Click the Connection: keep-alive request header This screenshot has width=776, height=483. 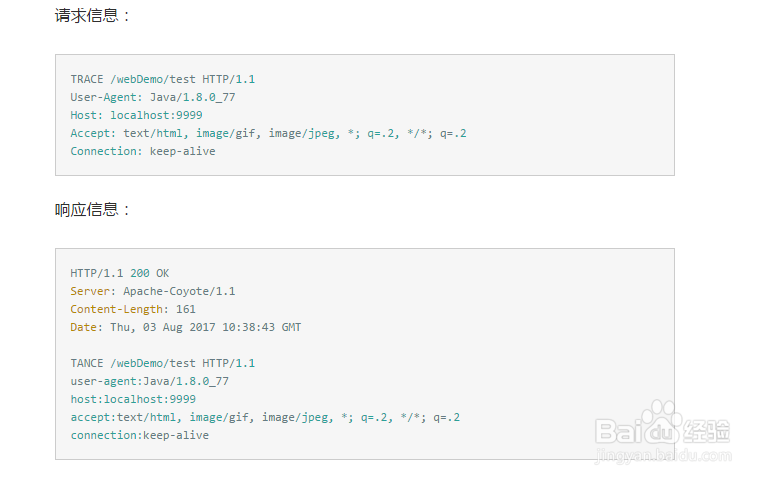click(x=142, y=151)
